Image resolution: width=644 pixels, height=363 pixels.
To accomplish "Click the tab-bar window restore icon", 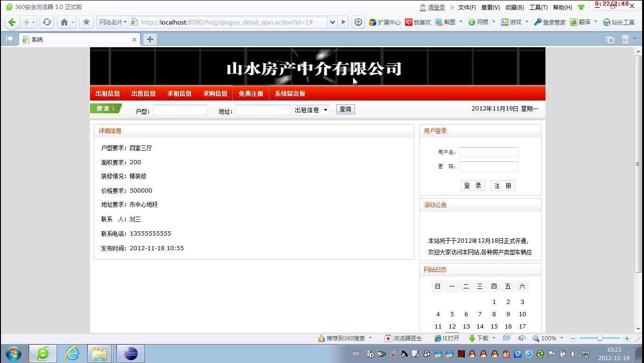I will pyautogui.click(x=610, y=40).
